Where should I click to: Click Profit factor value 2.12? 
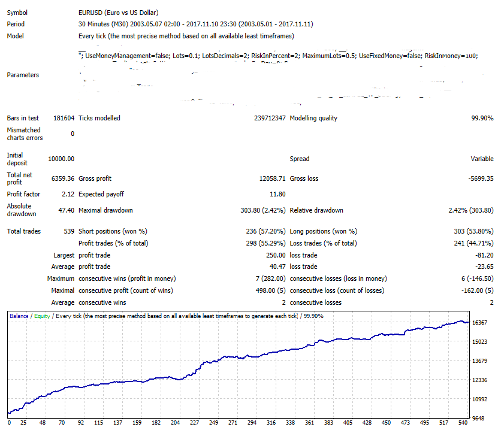68,194
